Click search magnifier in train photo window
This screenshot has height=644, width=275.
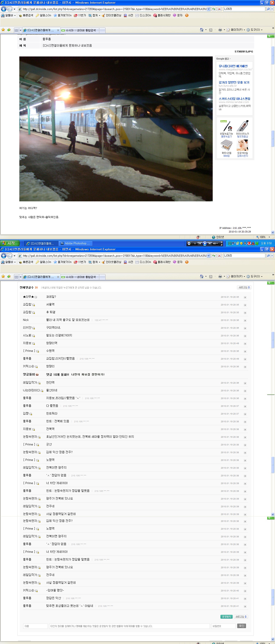[x=268, y=9]
